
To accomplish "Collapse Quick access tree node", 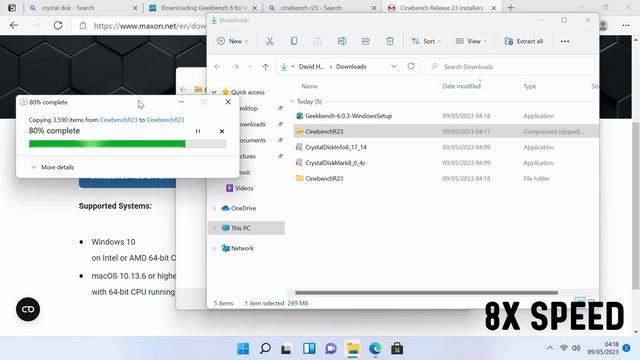I will (x=214, y=92).
